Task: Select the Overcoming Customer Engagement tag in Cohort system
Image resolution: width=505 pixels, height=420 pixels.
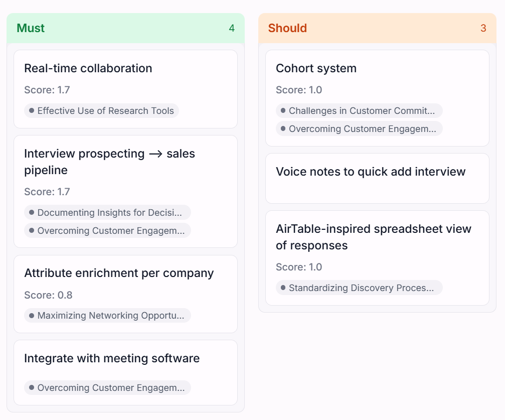Action: click(x=359, y=129)
